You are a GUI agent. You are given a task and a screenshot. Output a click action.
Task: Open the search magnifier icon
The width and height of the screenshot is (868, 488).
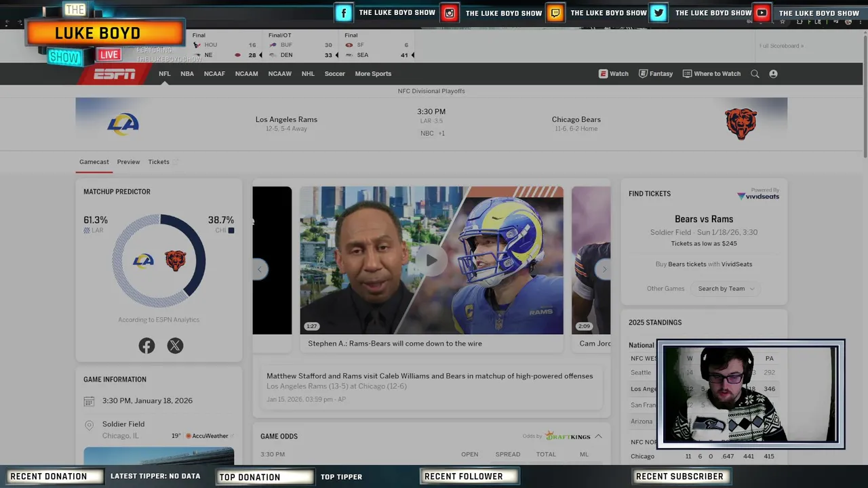pos(755,74)
